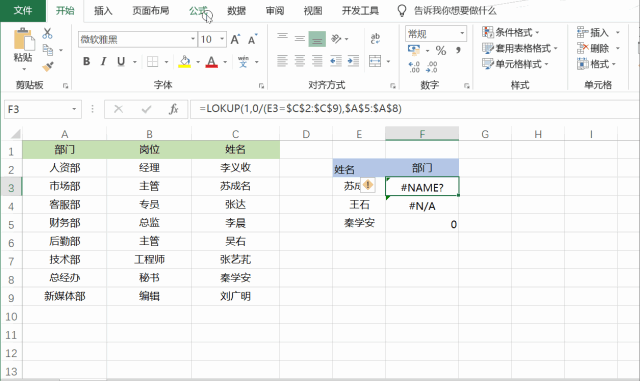Click the Increase Decimal icon
640x381 pixels.
coord(414,67)
